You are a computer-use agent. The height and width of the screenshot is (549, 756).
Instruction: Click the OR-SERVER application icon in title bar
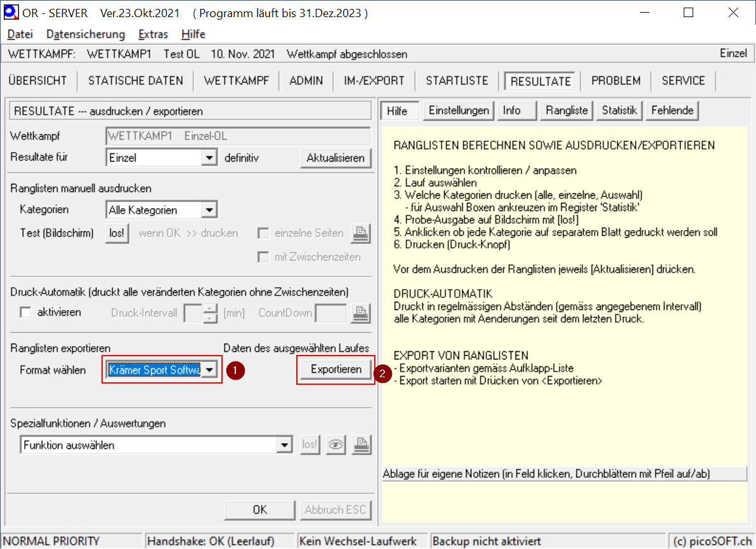[x=11, y=13]
